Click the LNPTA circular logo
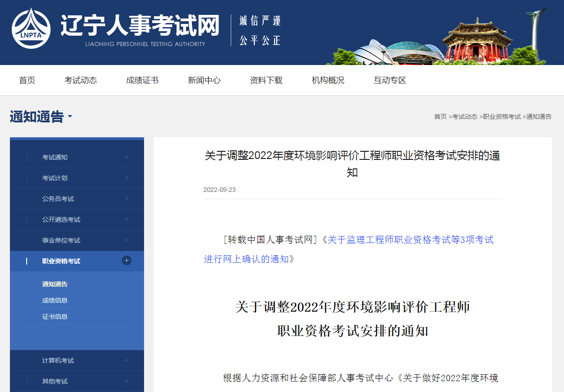The image size is (564, 392). click(31, 28)
